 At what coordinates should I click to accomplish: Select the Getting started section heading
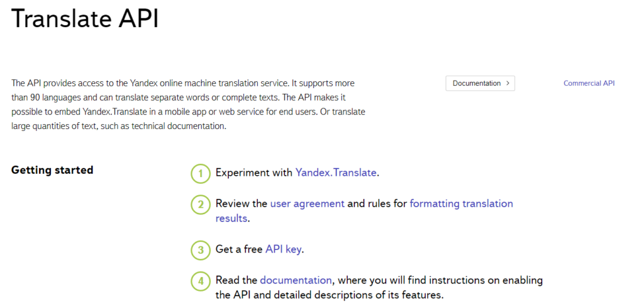(x=52, y=170)
